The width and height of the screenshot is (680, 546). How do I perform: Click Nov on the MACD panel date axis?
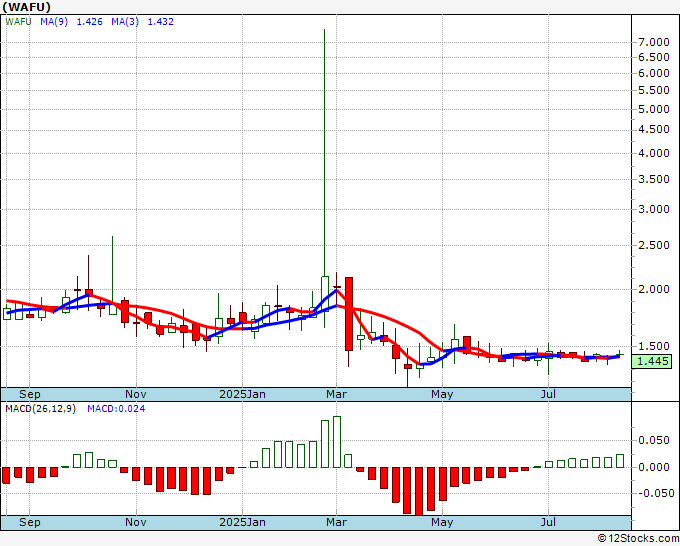tap(136, 522)
